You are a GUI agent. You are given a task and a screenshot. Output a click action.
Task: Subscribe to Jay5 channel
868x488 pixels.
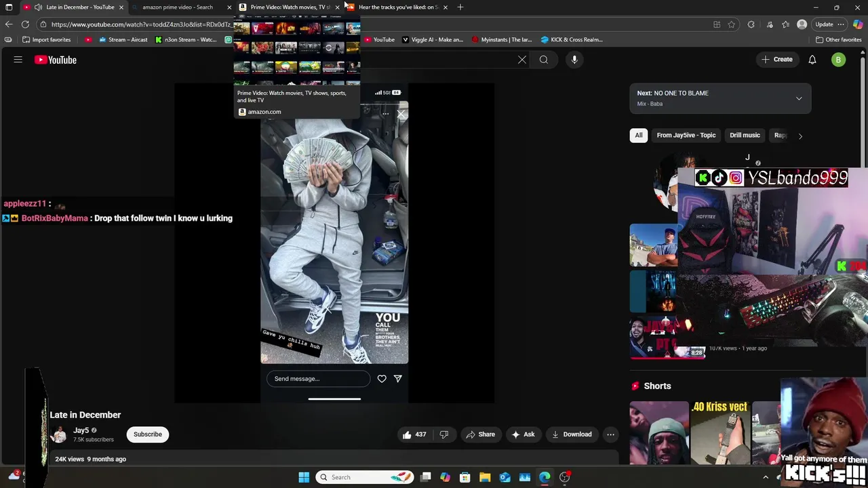point(148,434)
